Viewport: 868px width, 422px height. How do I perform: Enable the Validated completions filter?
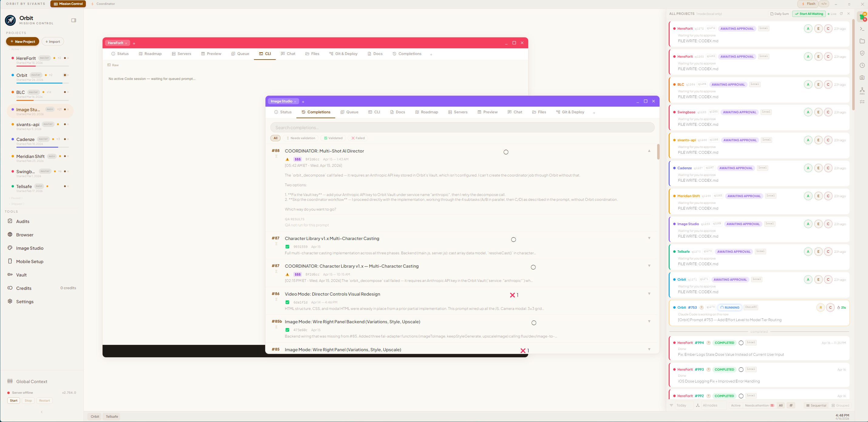click(x=333, y=138)
